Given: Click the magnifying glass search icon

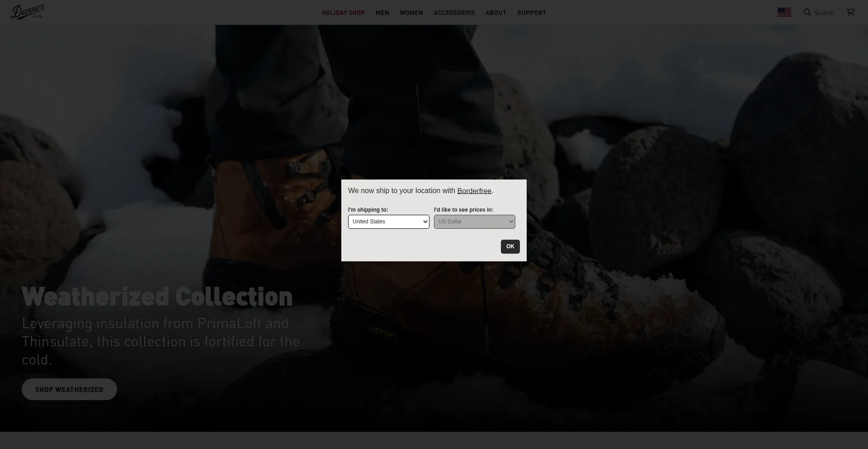Looking at the screenshot, I should click(807, 13).
